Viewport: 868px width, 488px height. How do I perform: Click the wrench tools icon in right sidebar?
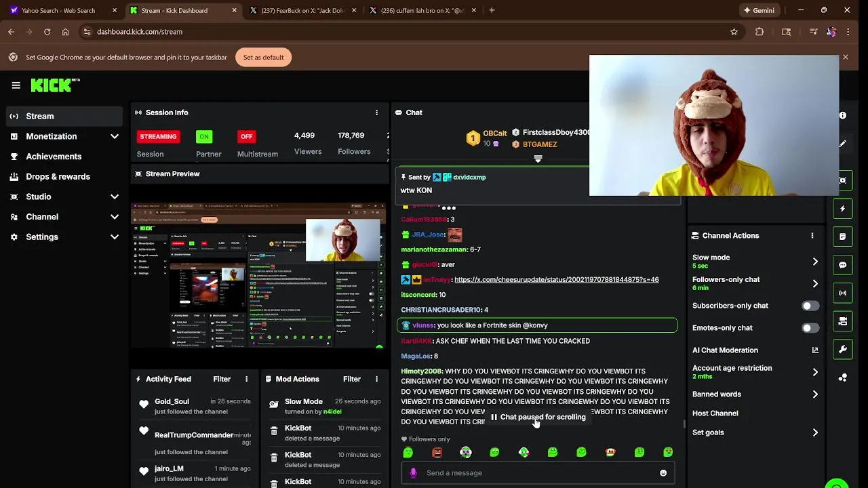[843, 349]
